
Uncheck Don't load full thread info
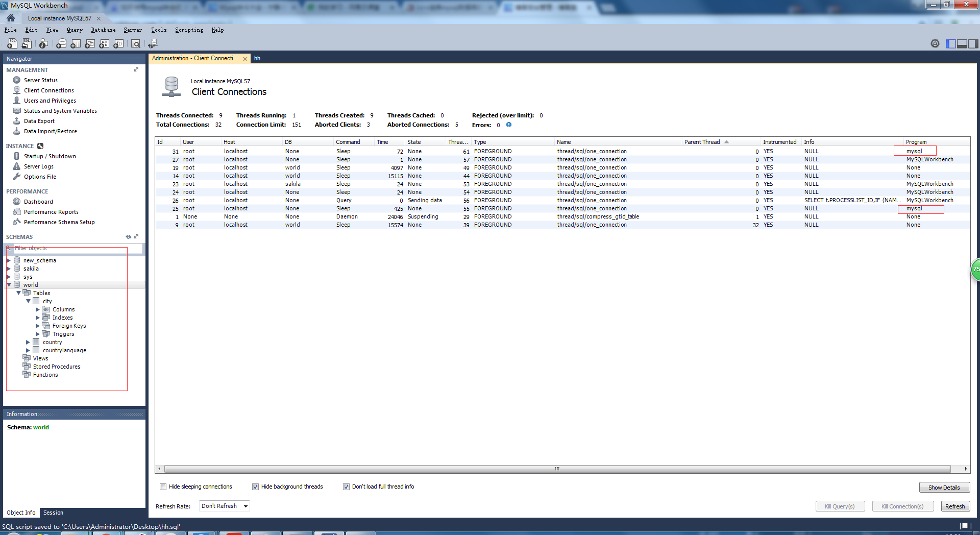[346, 487]
